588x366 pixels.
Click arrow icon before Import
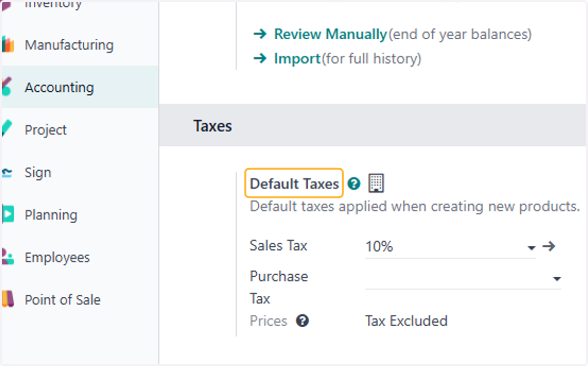point(260,59)
